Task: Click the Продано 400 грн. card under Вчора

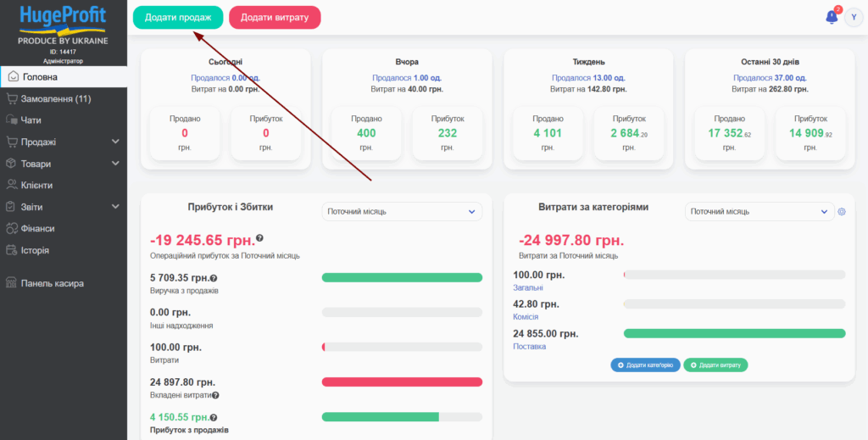Action: (x=366, y=133)
